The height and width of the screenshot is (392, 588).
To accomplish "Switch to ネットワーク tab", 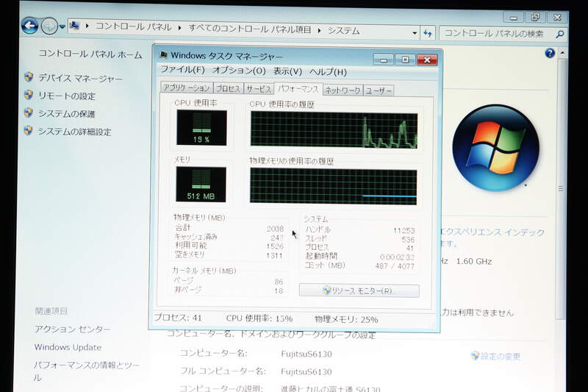I will 343,90.
